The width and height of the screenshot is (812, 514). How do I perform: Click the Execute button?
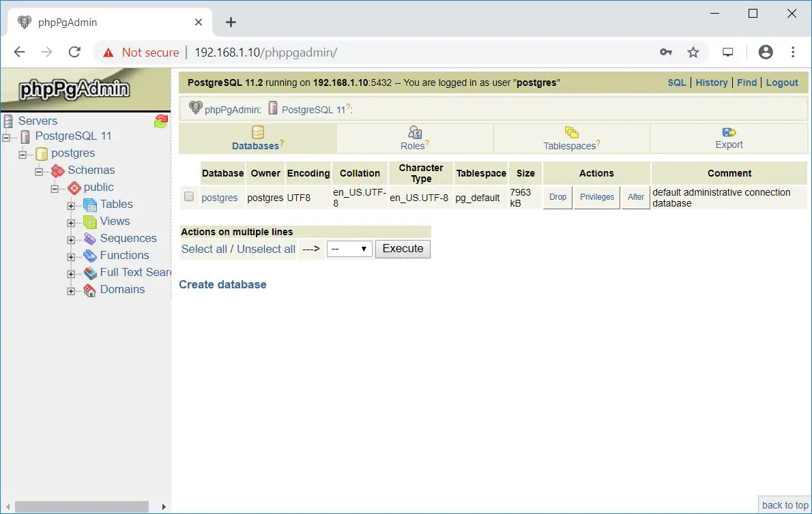[403, 249]
